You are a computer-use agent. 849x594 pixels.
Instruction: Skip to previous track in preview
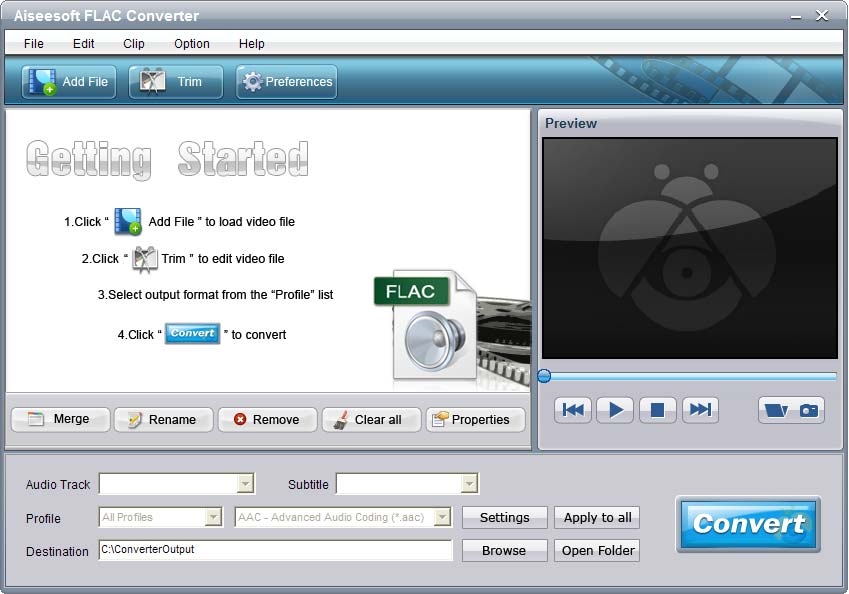573,410
